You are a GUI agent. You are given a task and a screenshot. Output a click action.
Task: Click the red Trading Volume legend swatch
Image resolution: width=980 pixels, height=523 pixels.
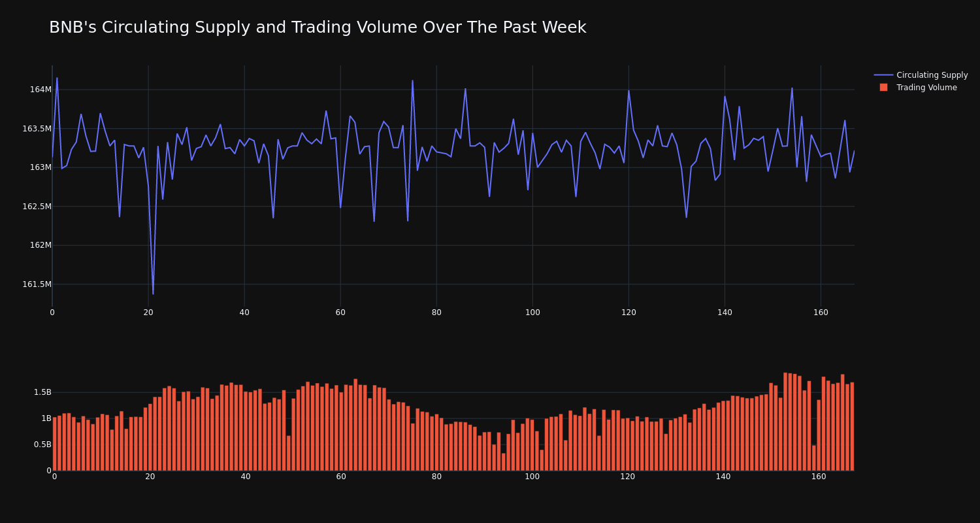pyautogui.click(x=883, y=88)
